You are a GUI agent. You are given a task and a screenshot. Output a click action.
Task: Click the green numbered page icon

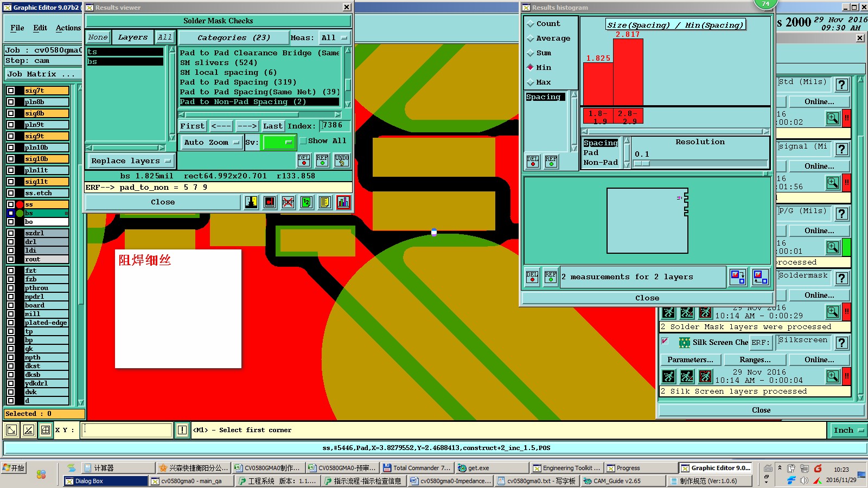click(307, 202)
